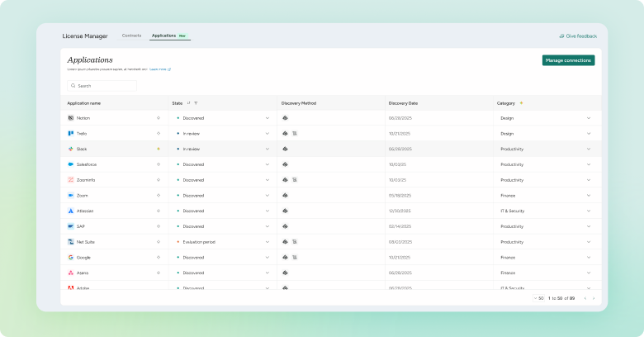Screen dimensions: 644x337
Task: Open the State dropdown for Notion
Action: pos(268,118)
